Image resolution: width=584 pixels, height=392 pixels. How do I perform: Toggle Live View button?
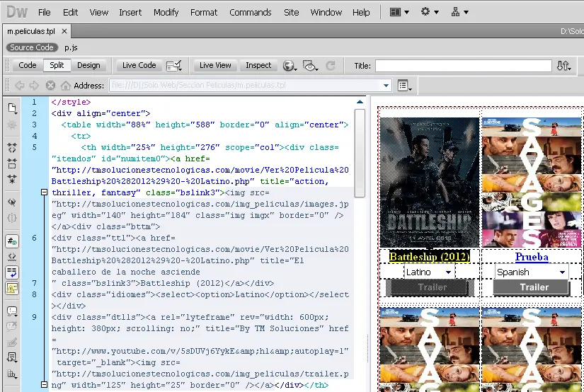coord(215,65)
